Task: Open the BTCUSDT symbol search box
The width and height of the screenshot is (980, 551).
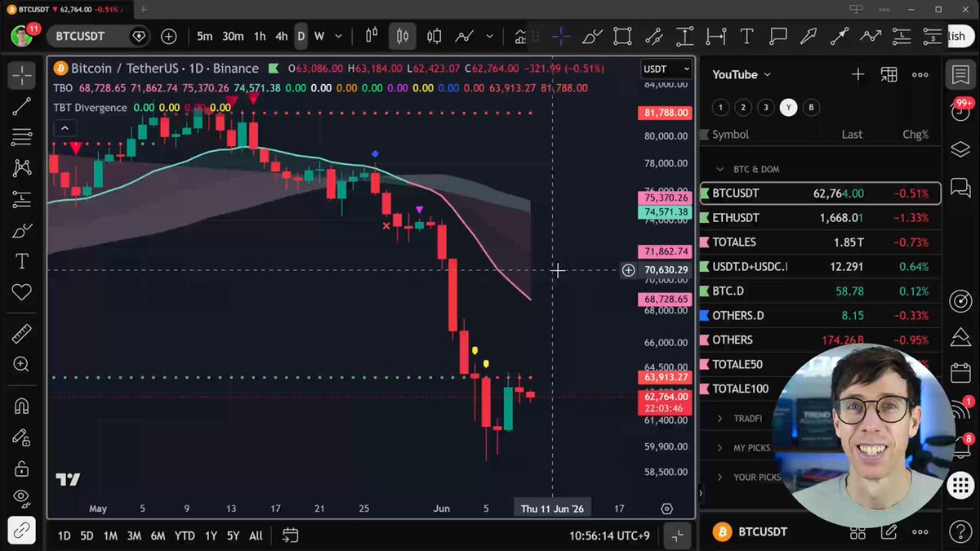Action: pyautogui.click(x=99, y=36)
